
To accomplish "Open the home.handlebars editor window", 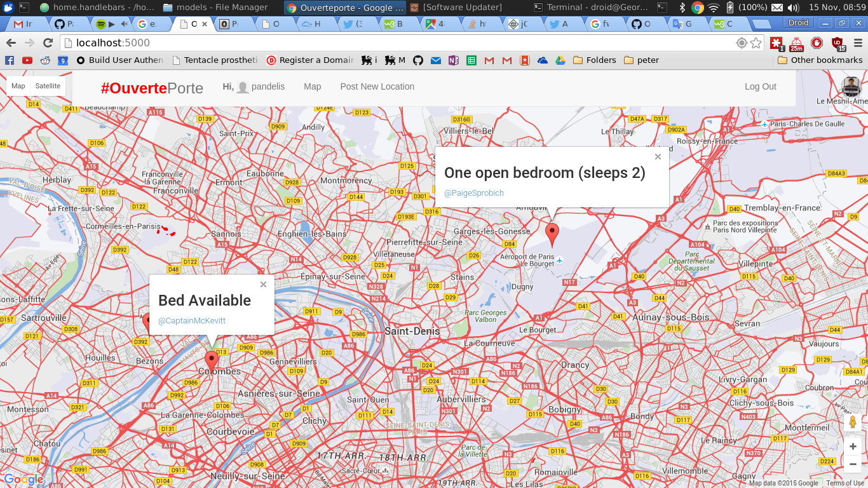I will click(97, 8).
